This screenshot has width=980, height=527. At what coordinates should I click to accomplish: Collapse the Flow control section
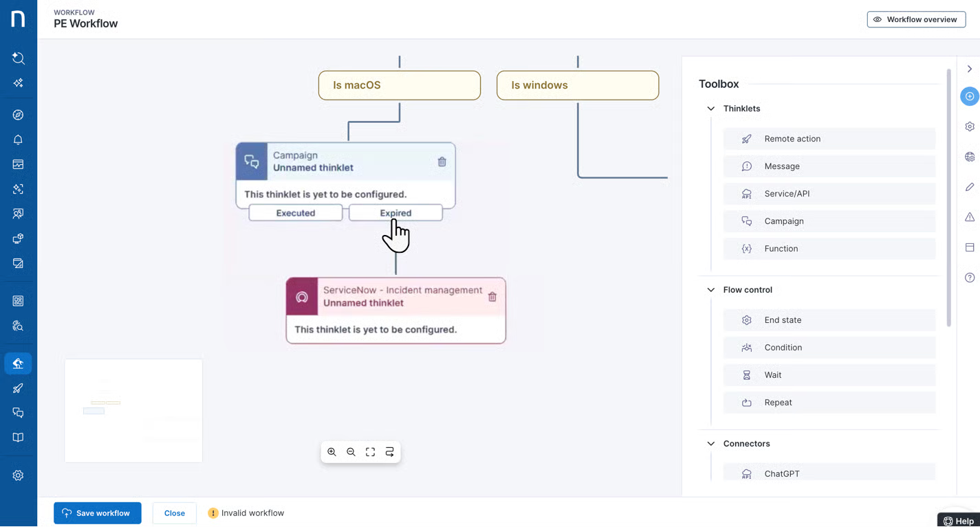[x=710, y=290]
